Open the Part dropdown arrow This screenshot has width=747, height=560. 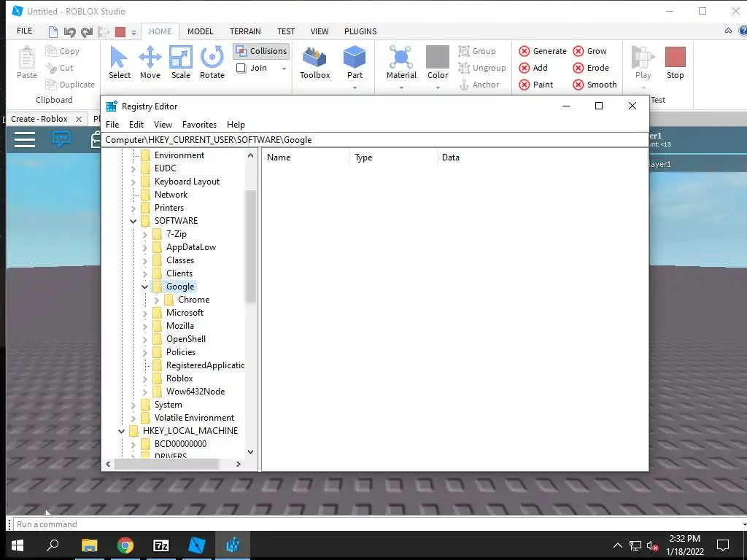coord(355,87)
